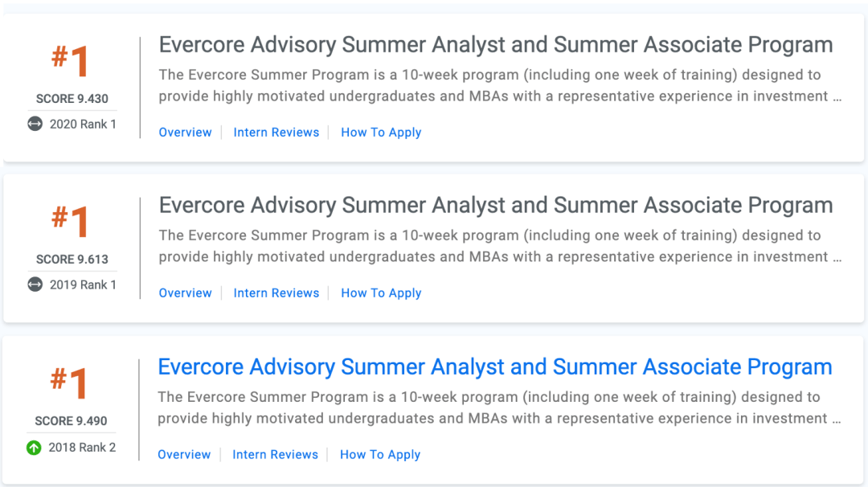Click the #1 badge above SCORE 9.490
This screenshot has width=868, height=487.
tap(70, 383)
